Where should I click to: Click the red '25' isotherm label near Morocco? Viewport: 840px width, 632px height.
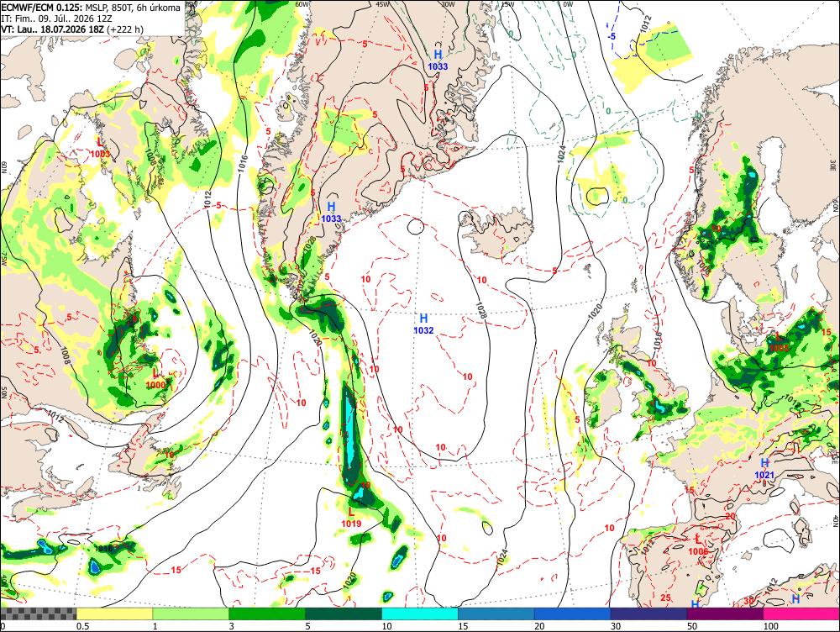[x=666, y=598]
